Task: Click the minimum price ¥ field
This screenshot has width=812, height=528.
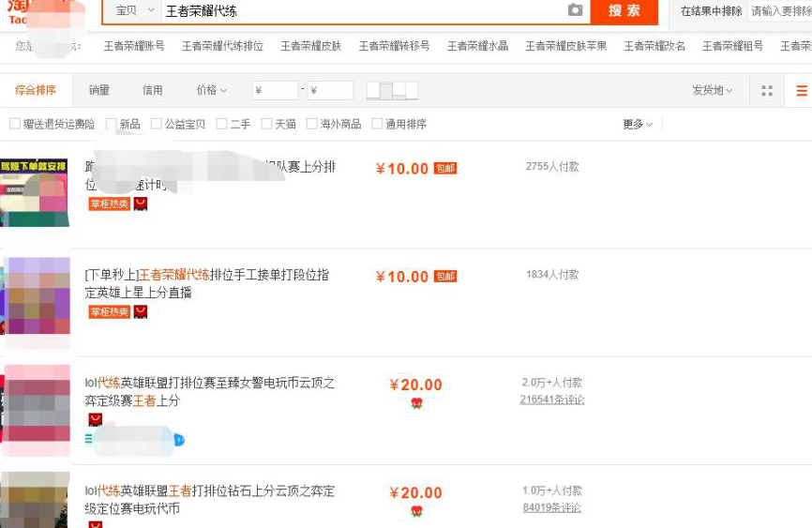Action: coord(275,90)
